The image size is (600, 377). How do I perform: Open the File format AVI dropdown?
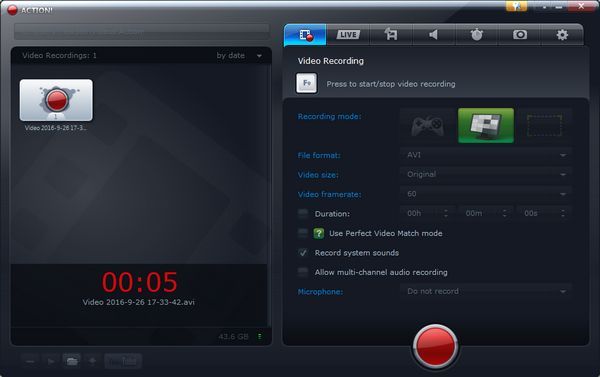coord(486,155)
